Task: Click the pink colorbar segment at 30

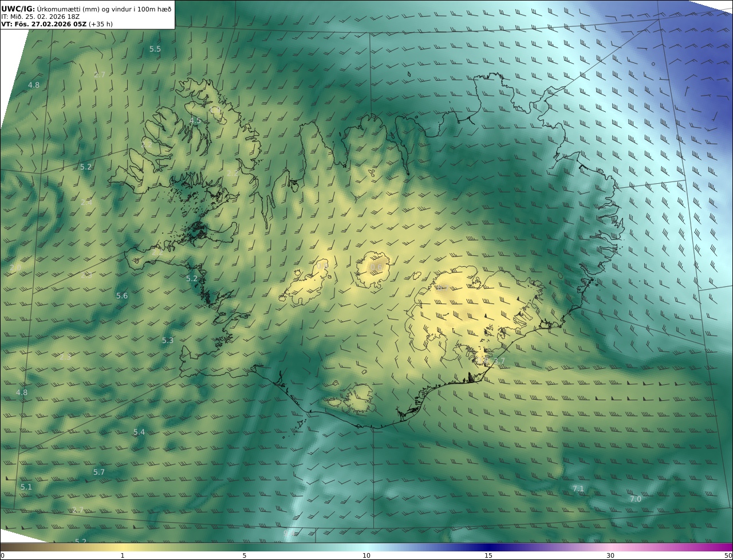Action: [x=610, y=547]
